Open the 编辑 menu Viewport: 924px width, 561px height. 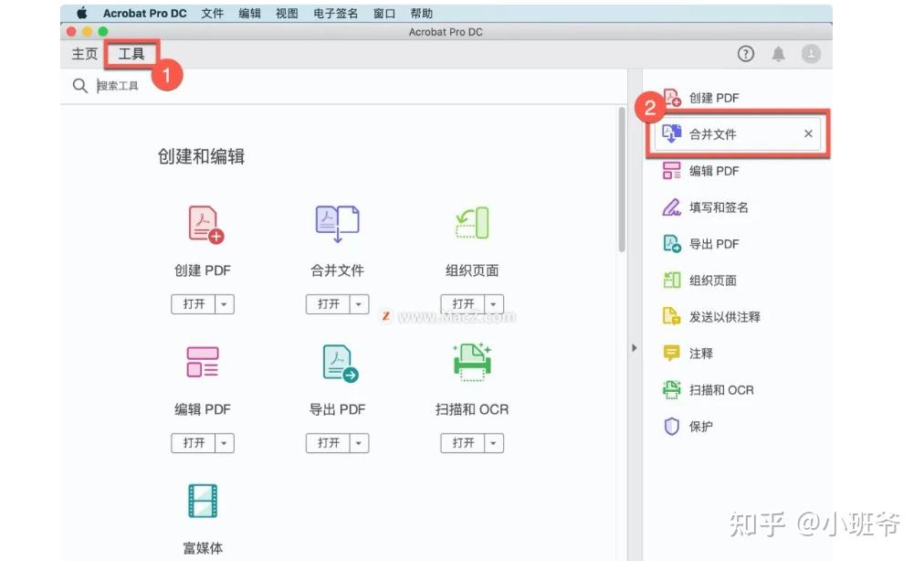(x=250, y=13)
